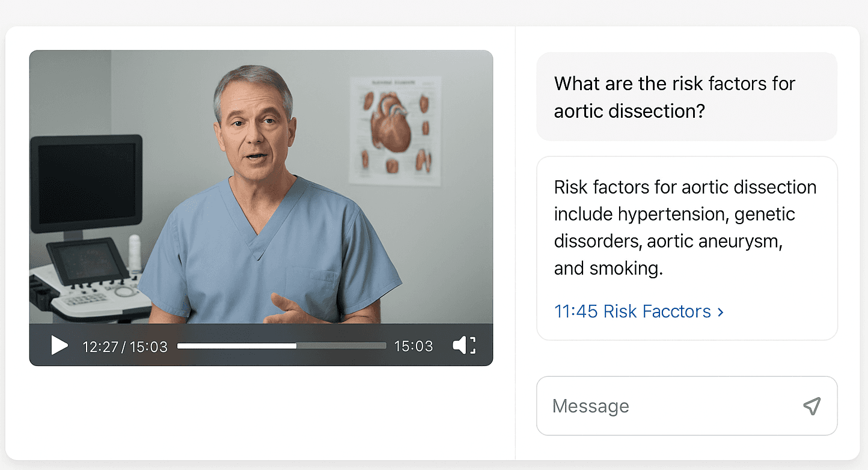The height and width of the screenshot is (470, 868).
Task: Click the heart anatomy poster in the video
Action: tap(395, 131)
